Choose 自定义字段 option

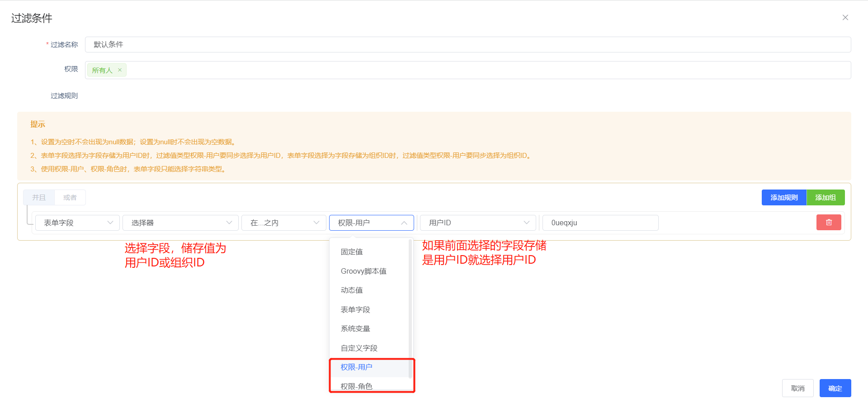coord(359,348)
